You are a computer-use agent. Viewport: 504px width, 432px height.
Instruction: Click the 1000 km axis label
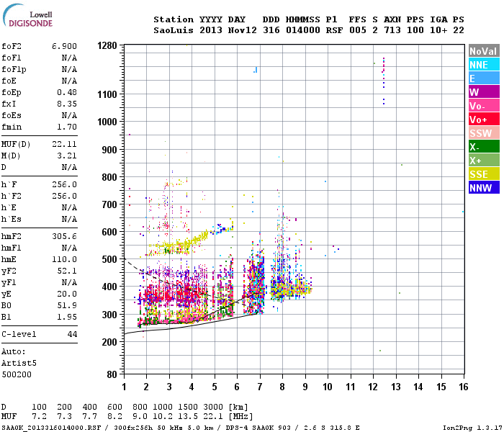pos(107,122)
